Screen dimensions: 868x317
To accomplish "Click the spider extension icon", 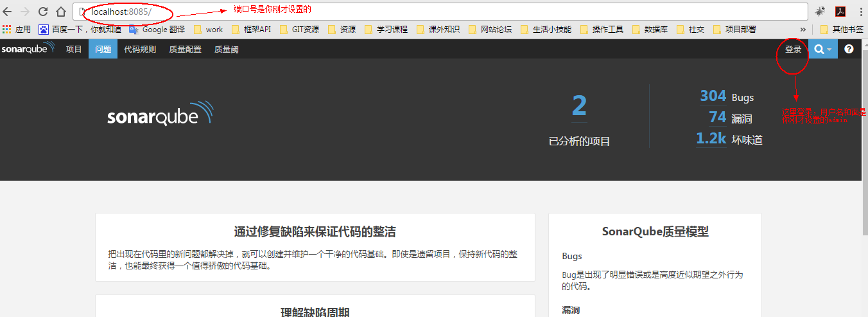I will [x=820, y=12].
